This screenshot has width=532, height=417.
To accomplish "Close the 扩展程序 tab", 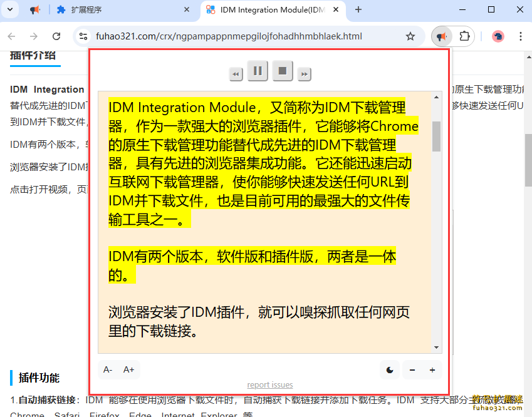I will point(187,10).
